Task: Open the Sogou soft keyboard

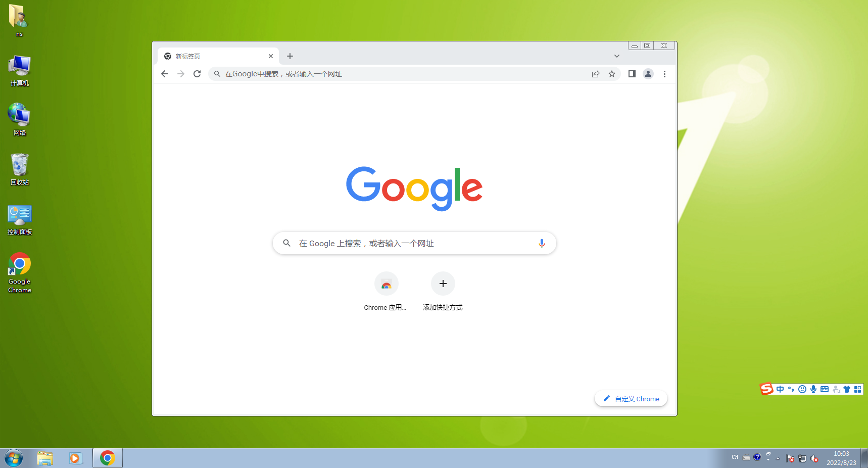Action: [x=825, y=389]
